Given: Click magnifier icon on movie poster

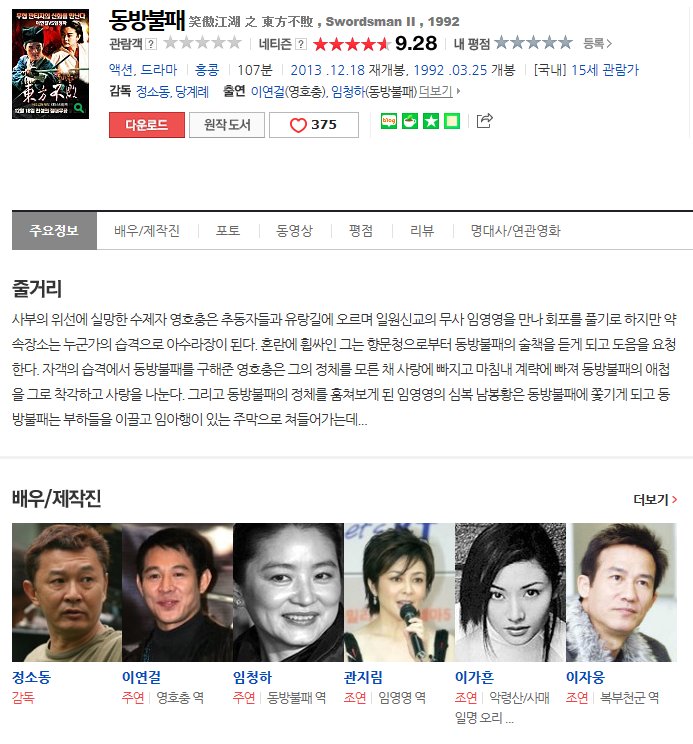Looking at the screenshot, I should tap(79, 108).
